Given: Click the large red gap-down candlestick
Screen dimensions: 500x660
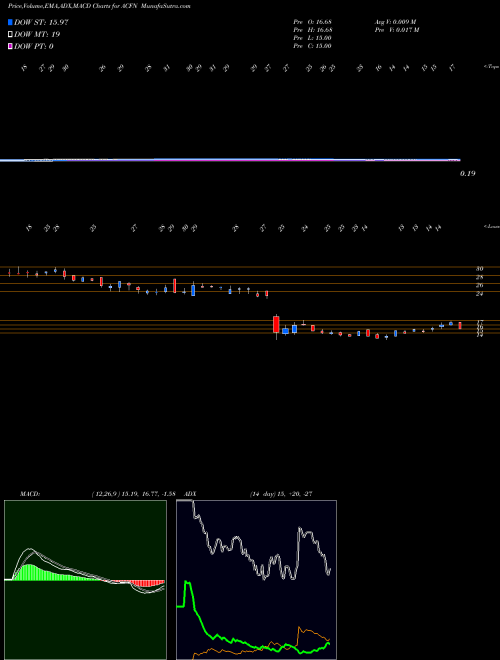Looking at the screenshot, I should pyautogui.click(x=276, y=325).
